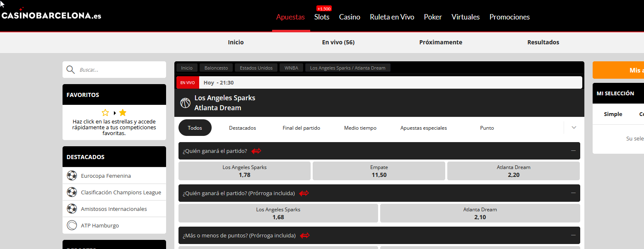Select the Medio tiempo filter
The height and width of the screenshot is (249, 644).
360,128
